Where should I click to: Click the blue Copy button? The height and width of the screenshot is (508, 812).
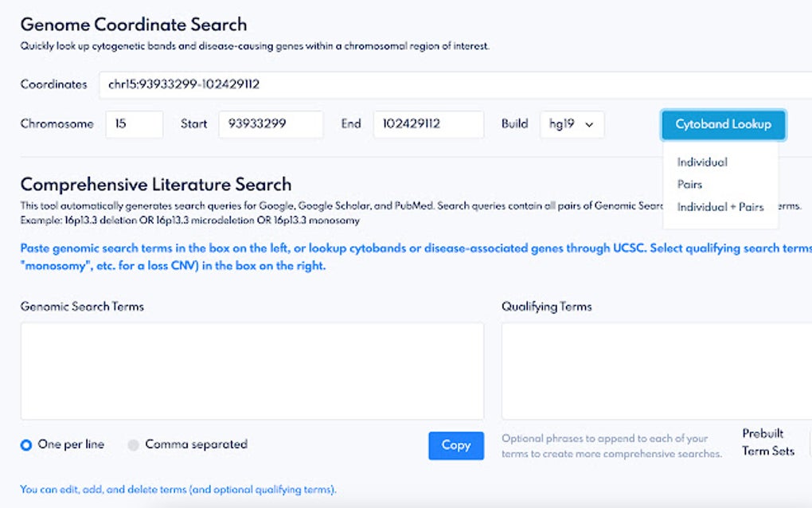pos(456,446)
